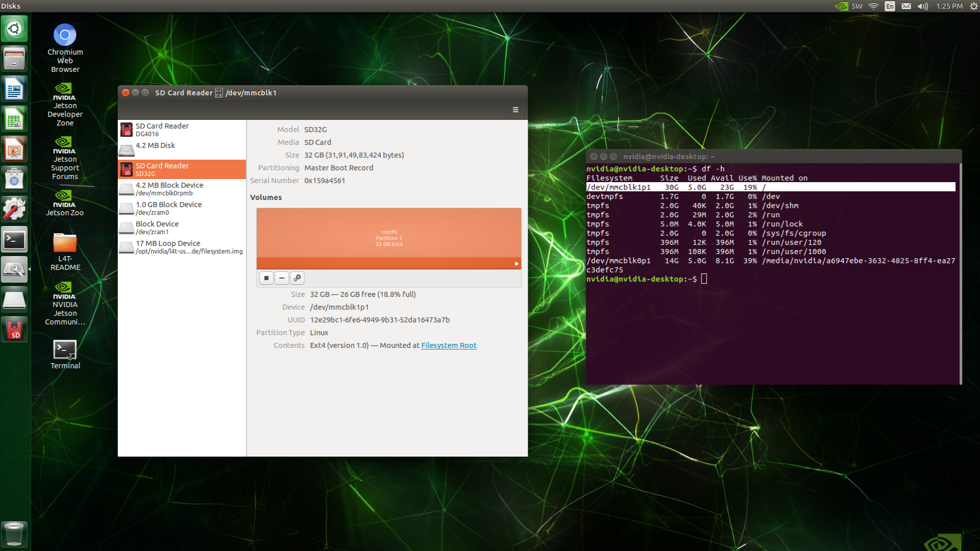980x551 pixels.
Task: Open the sound volume indicator menu
Action: click(x=922, y=6)
